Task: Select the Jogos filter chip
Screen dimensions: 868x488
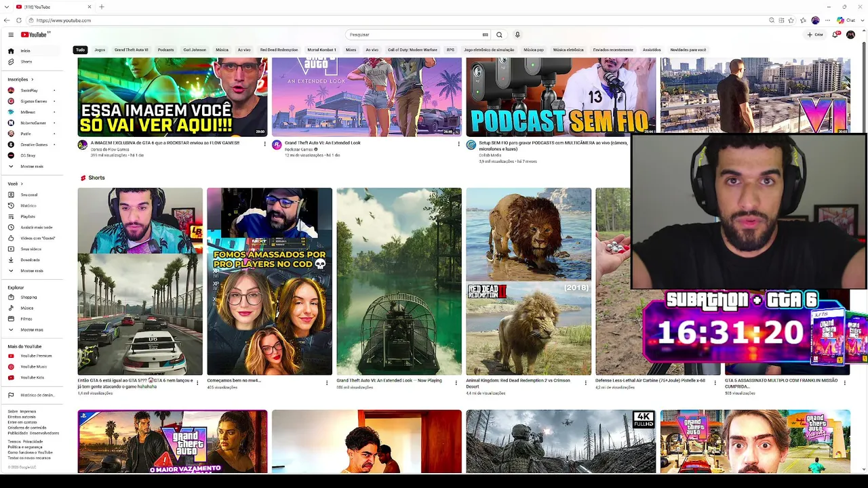Action: click(100, 49)
